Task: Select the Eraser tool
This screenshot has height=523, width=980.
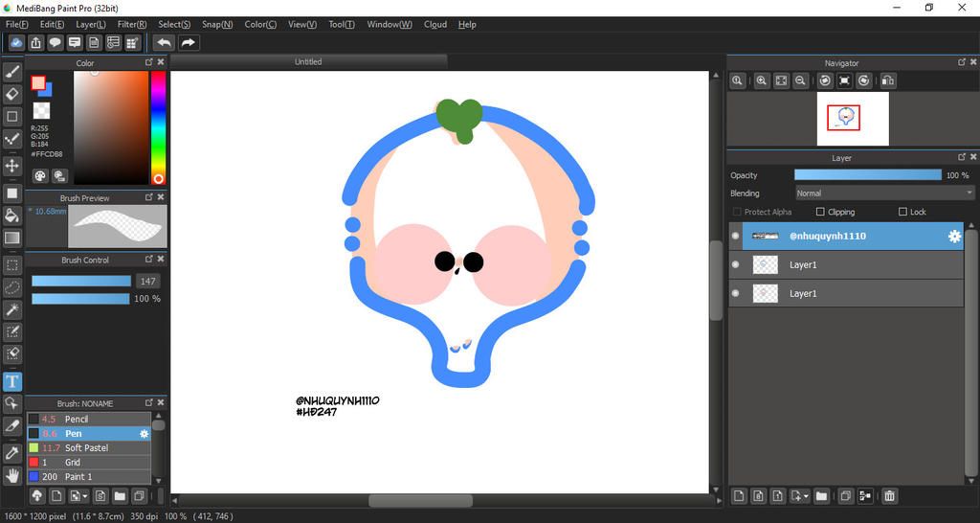Action: [11, 95]
